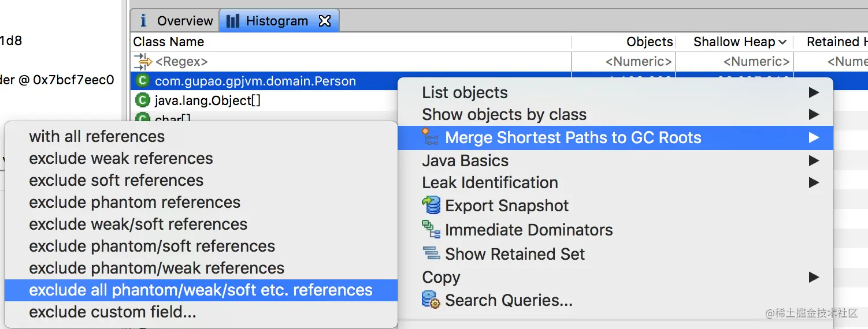Click the java.lang.Object[] class icon

click(142, 100)
